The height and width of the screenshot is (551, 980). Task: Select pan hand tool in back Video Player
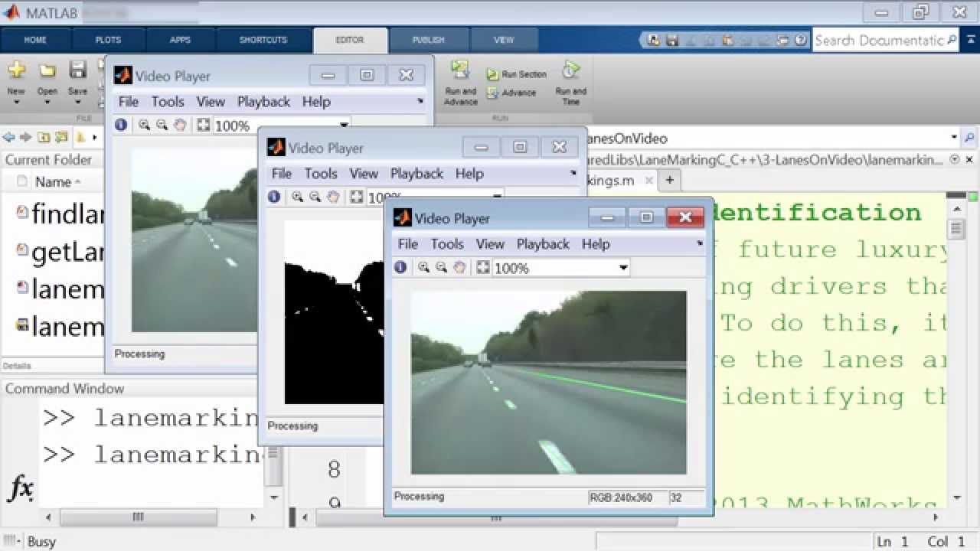point(180,125)
